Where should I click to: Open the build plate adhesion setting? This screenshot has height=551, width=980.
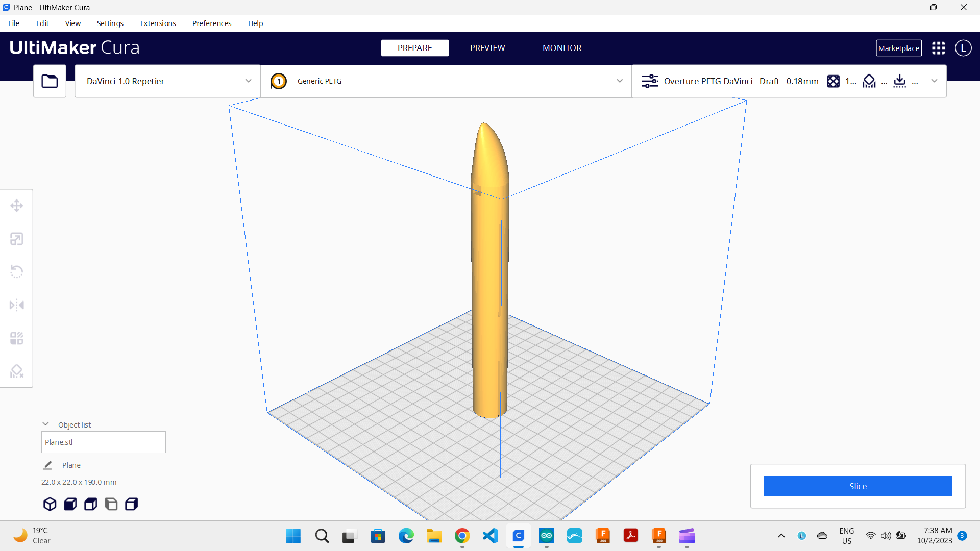click(899, 81)
